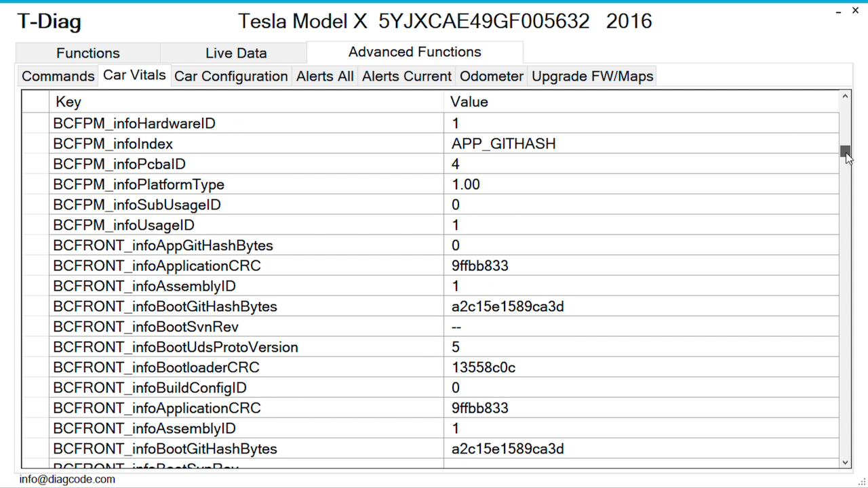Click the APP_GITHASH value cell
868x488 pixels.
coord(642,144)
